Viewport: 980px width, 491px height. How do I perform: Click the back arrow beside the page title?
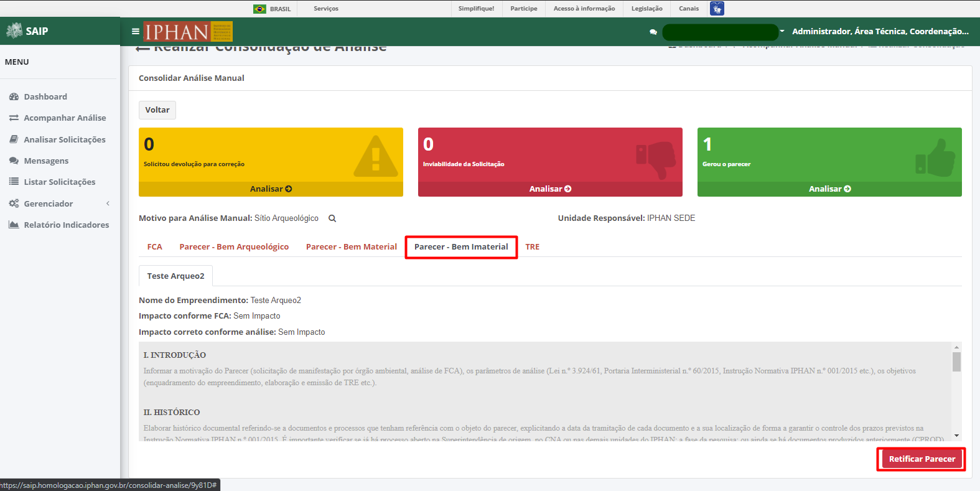[142, 48]
